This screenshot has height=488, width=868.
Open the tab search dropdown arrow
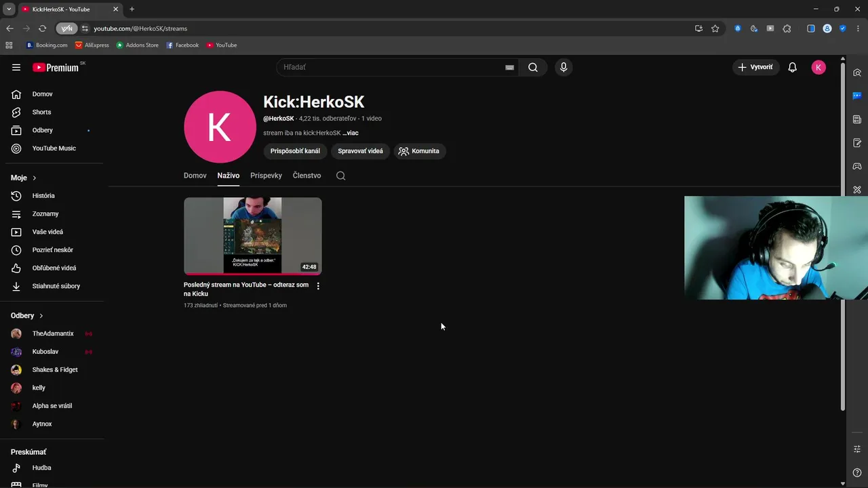pyautogui.click(x=9, y=9)
